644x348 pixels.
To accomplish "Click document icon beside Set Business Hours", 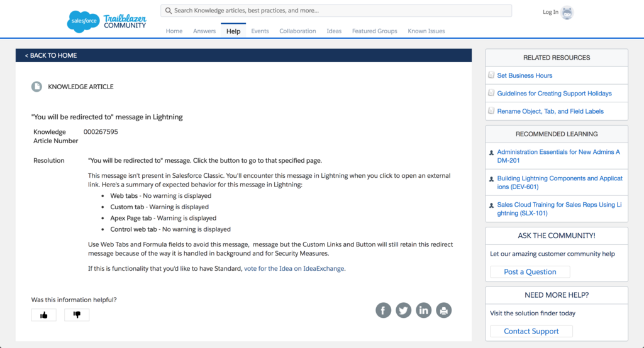I will 491,75.
